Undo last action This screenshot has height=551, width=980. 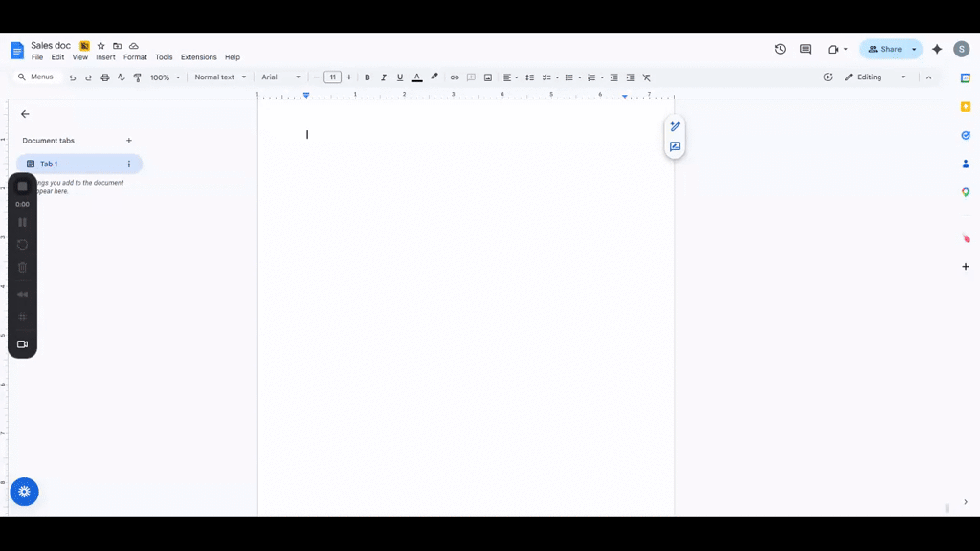(x=73, y=77)
